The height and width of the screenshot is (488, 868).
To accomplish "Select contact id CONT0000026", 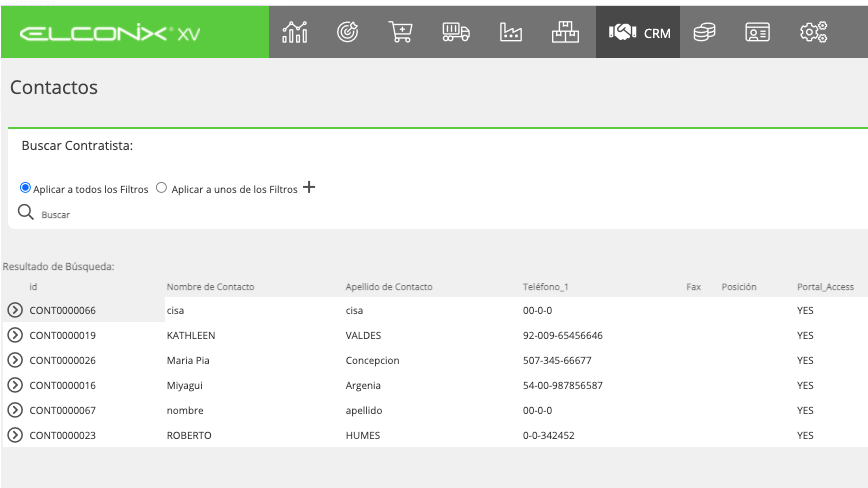I will 63,360.
